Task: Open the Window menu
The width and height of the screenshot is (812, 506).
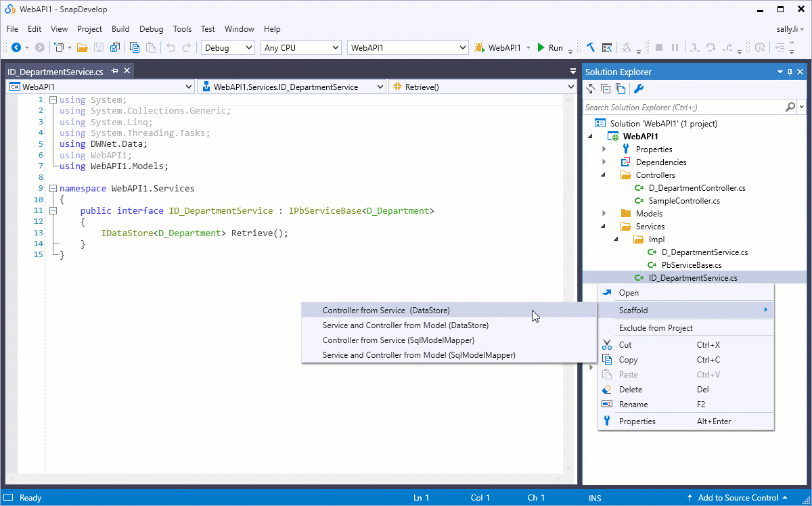Action: tap(240, 29)
